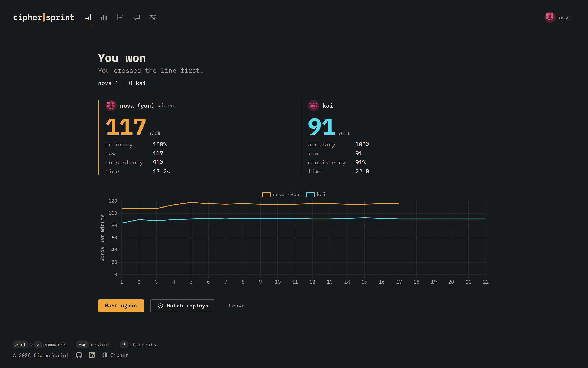Click the theme contrast icon near Cipher
The width and height of the screenshot is (588, 368).
(x=105, y=355)
